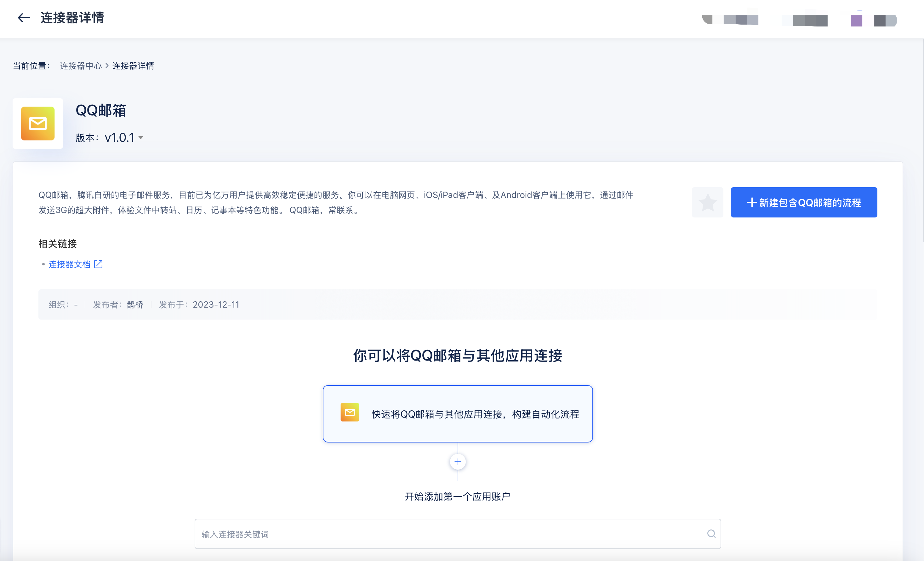Navigate to 连接器中心 breadcrumb
924x561 pixels.
point(81,66)
